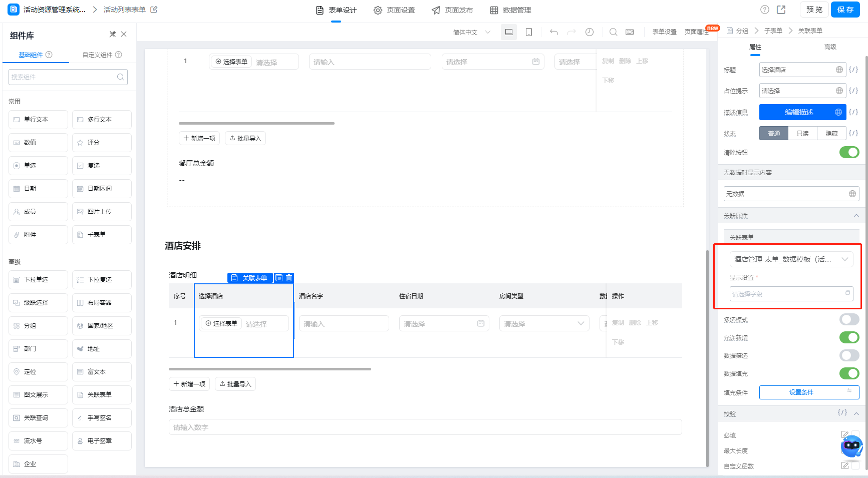This screenshot has height=478, width=868.
Task: Enable 多选模式 switch
Action: click(x=849, y=319)
